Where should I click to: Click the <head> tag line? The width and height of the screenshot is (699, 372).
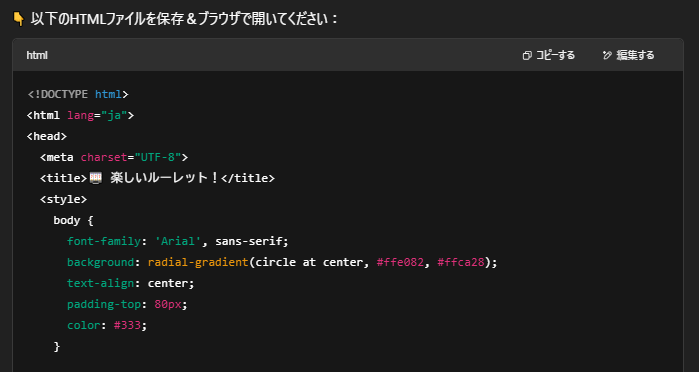pyautogui.click(x=47, y=136)
